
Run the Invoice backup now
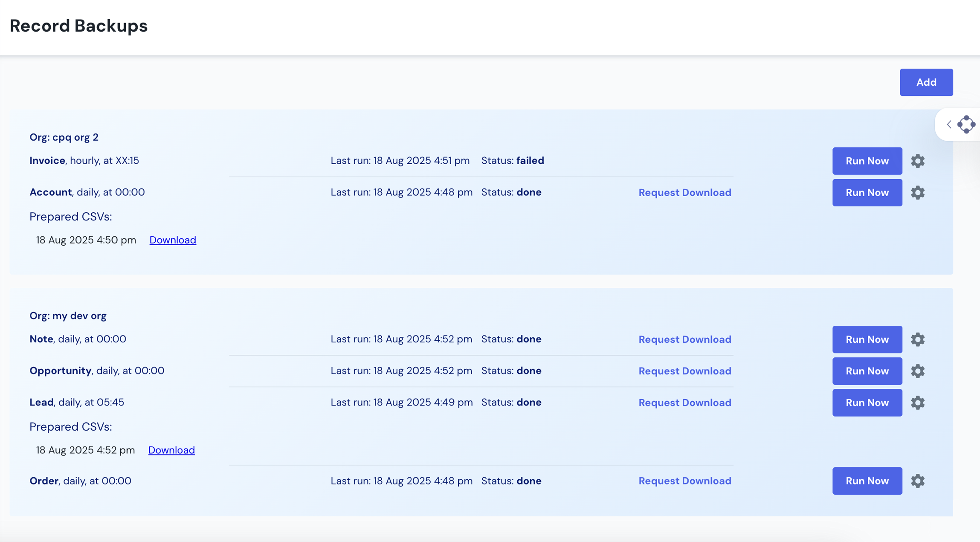pos(867,161)
